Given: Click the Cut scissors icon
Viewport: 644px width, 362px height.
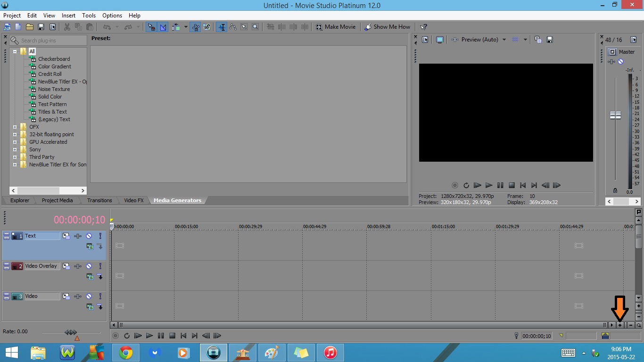Looking at the screenshot, I should 67,27.
